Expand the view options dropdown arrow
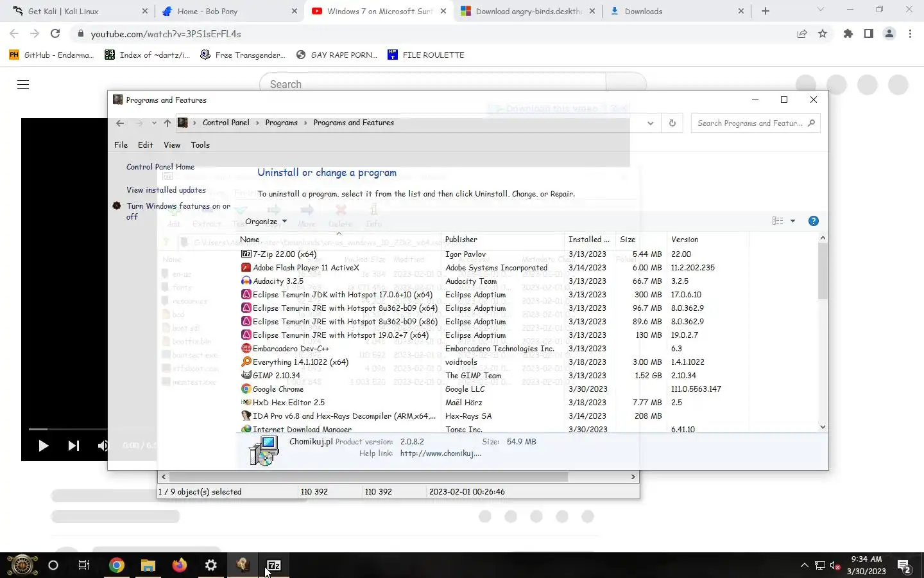This screenshot has width=924, height=578. [x=792, y=221]
